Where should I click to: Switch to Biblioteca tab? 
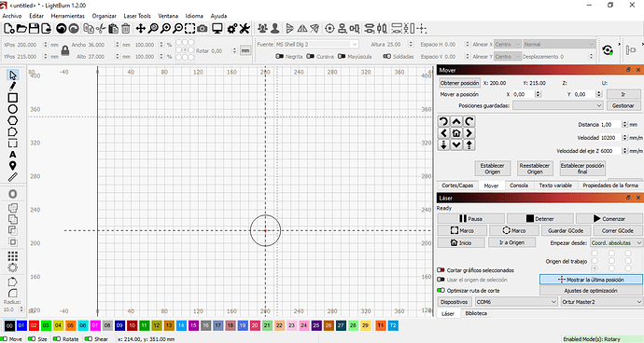[x=476, y=313]
